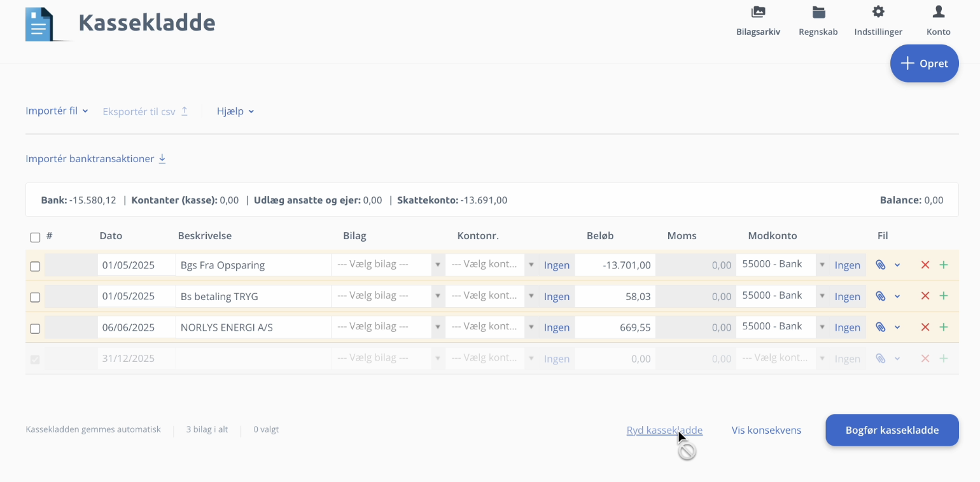Viewport: 980px width, 482px height.
Task: Check the Bgs Fra Opsparing row checkbox
Action: 35,266
